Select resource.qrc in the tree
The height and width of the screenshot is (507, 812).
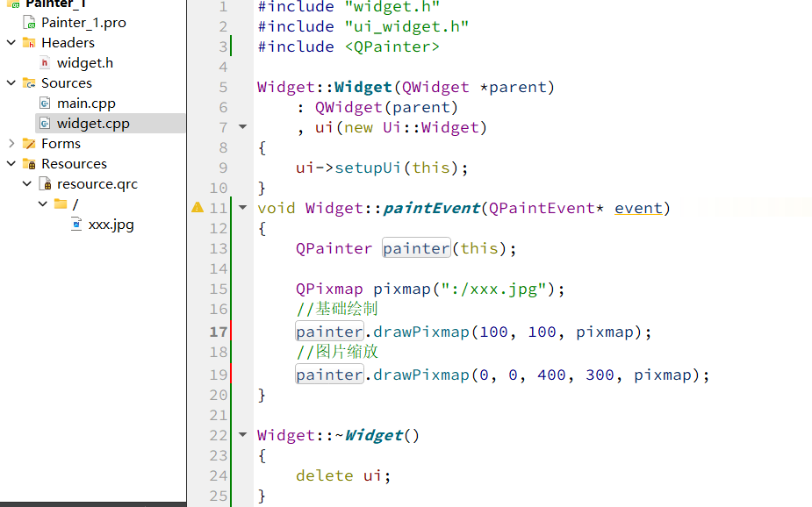tap(97, 183)
